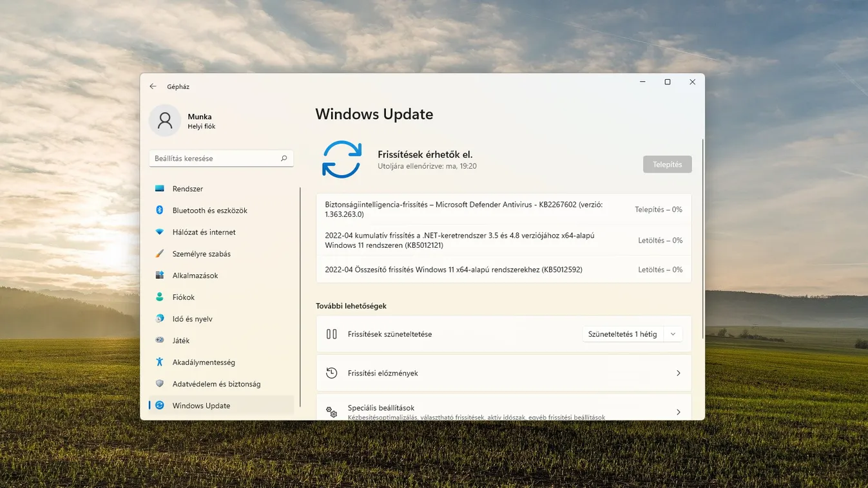Expand Speciális beállítások with its chevron
The image size is (868, 488).
[x=678, y=412]
